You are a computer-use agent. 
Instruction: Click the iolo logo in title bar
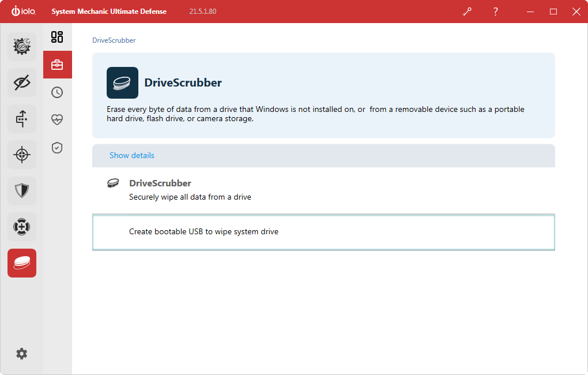[23, 11]
